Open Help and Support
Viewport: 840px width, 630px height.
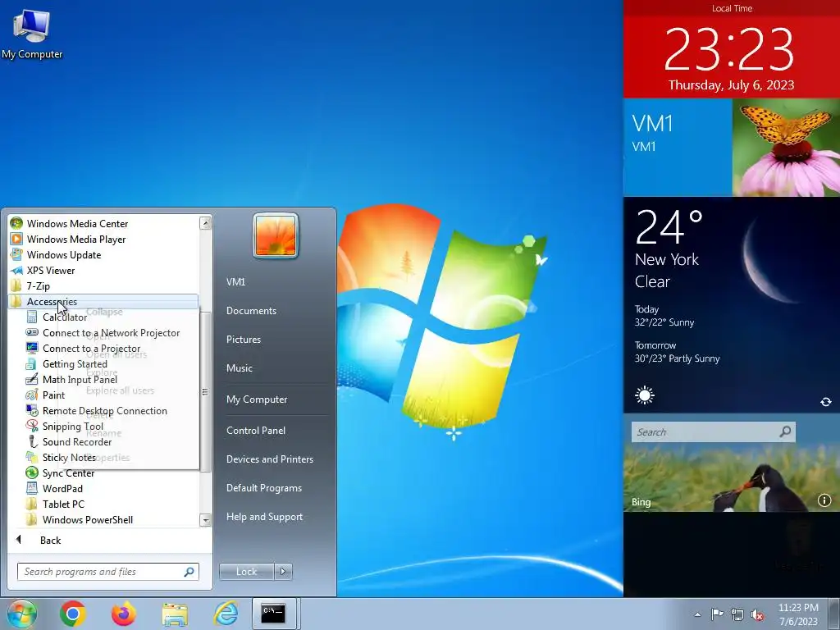(264, 517)
